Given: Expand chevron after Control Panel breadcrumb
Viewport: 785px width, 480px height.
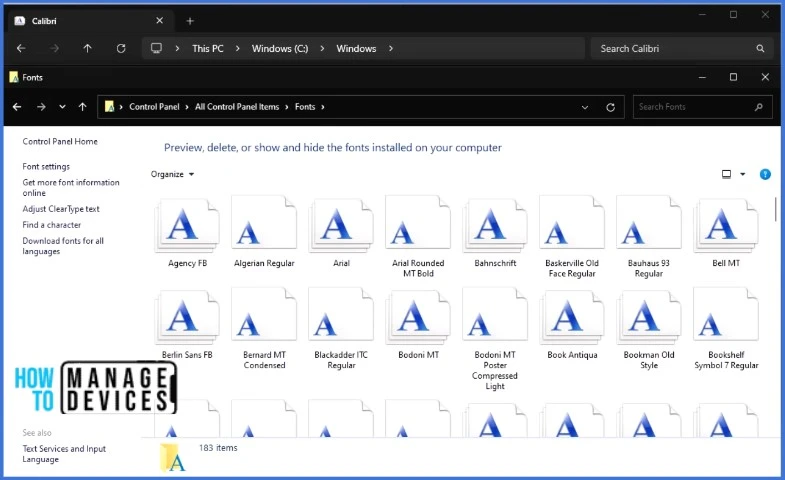Looking at the screenshot, I should point(187,107).
